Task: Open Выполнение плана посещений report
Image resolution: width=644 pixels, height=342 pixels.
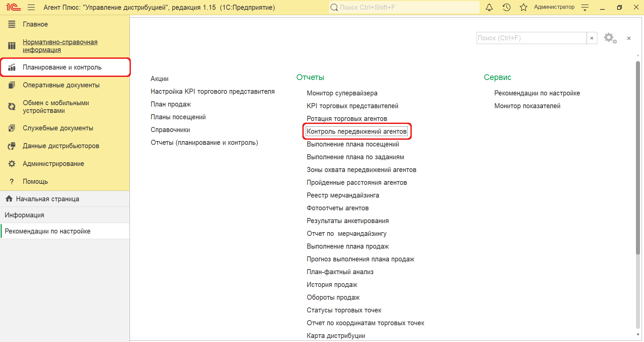Action: [353, 144]
